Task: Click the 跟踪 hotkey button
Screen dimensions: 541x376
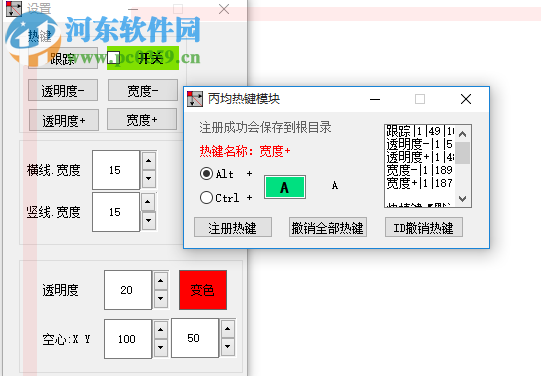Action: [x=63, y=58]
